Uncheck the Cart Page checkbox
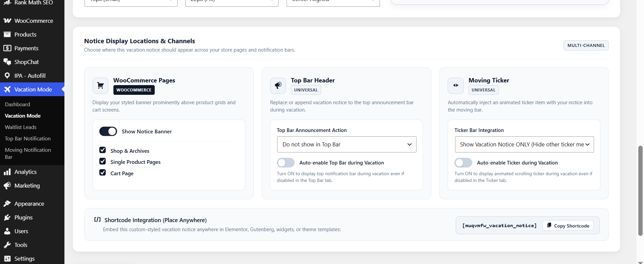The width and height of the screenshot is (644, 264). tap(103, 173)
